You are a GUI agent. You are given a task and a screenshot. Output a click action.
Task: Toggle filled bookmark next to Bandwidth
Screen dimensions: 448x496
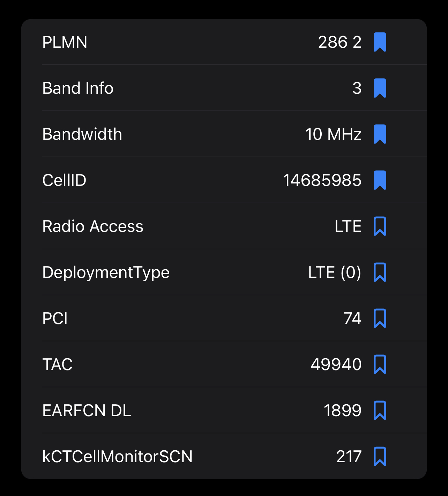(380, 134)
